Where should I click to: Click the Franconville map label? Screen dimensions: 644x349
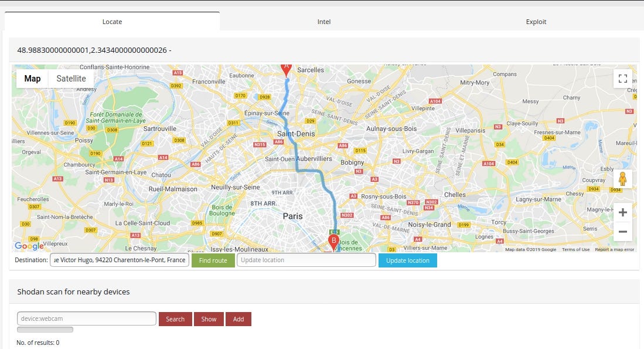pyautogui.click(x=209, y=82)
